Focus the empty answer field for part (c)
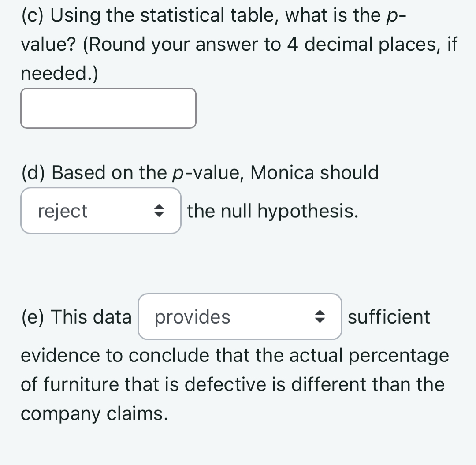Viewport: 476px width, 465px height. click(108, 108)
